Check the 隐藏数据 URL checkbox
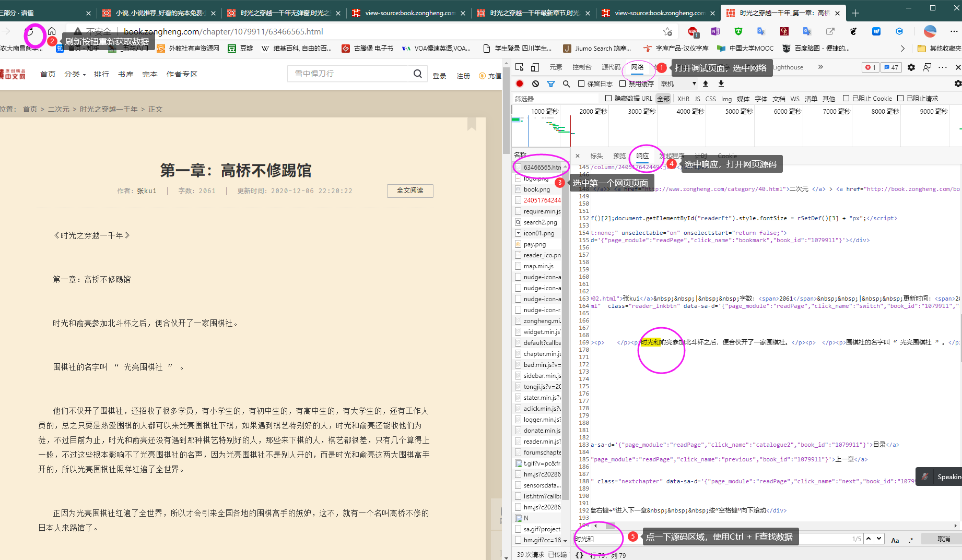The height and width of the screenshot is (560, 962). (608, 98)
